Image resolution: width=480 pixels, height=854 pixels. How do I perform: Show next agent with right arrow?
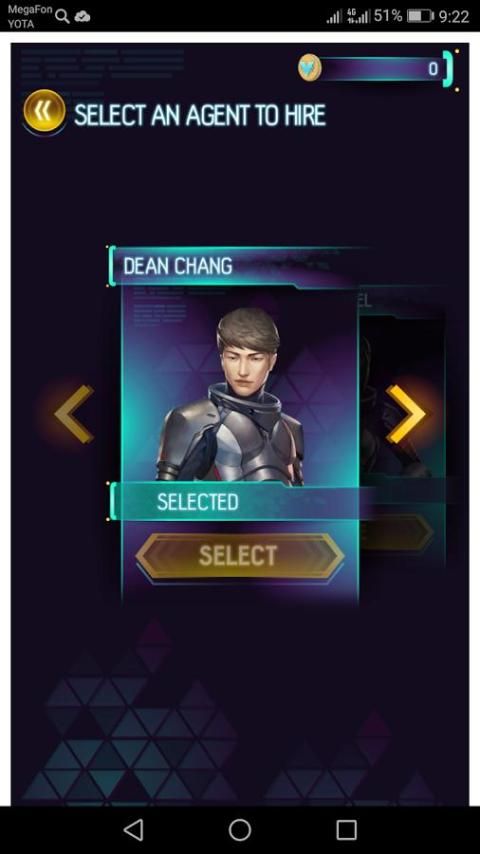coord(405,414)
